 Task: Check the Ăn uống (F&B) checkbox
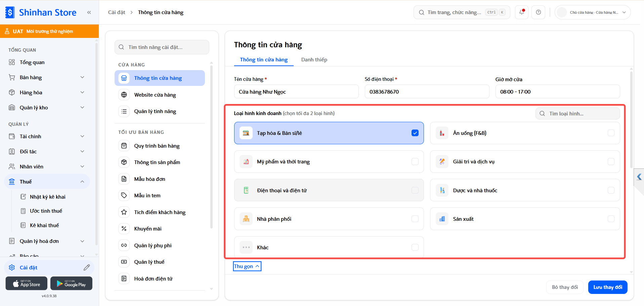pyautogui.click(x=611, y=133)
